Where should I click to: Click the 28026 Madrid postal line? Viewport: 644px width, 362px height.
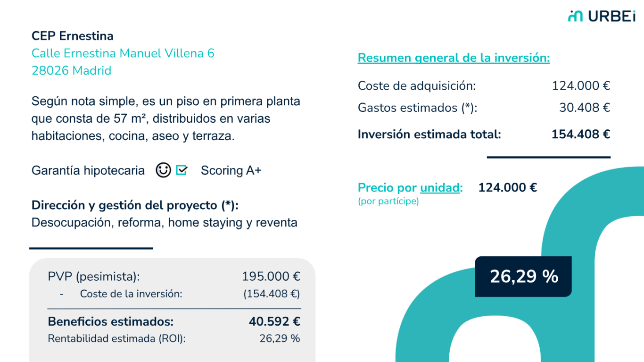click(x=72, y=71)
